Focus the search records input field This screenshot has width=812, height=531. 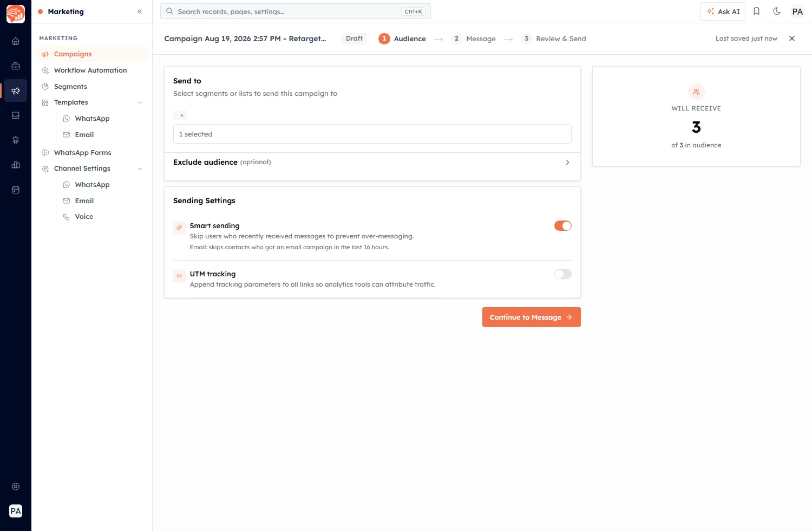click(x=296, y=11)
